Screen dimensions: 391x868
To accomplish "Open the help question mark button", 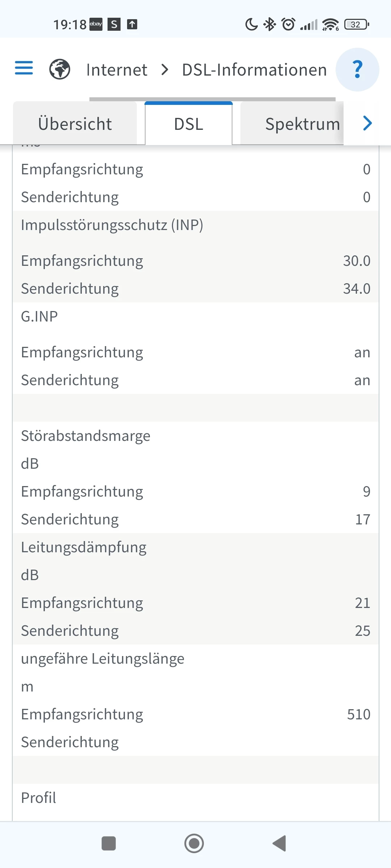I will coord(357,69).
